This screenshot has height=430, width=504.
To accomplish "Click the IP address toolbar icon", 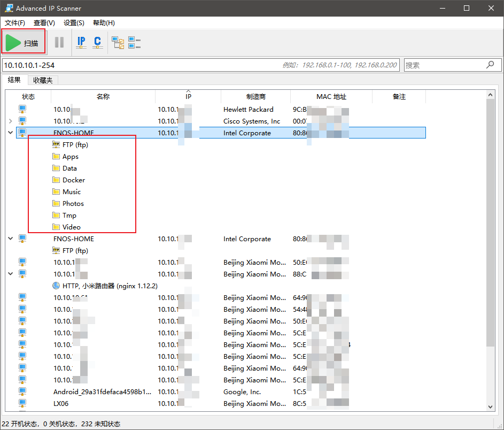I will point(81,42).
